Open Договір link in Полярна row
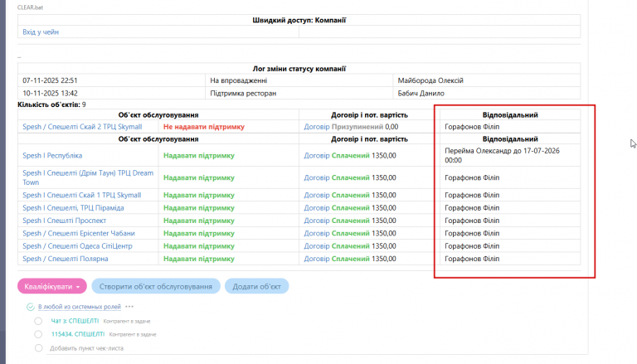The image size is (637, 364). [x=317, y=259]
